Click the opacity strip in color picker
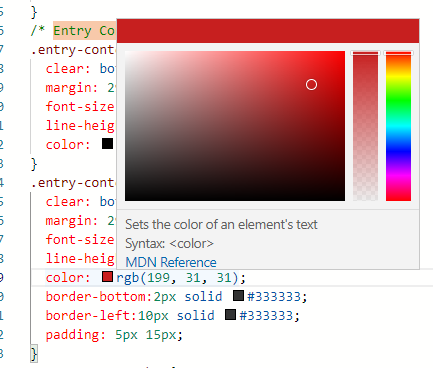The height and width of the screenshot is (368, 433). click(x=365, y=126)
